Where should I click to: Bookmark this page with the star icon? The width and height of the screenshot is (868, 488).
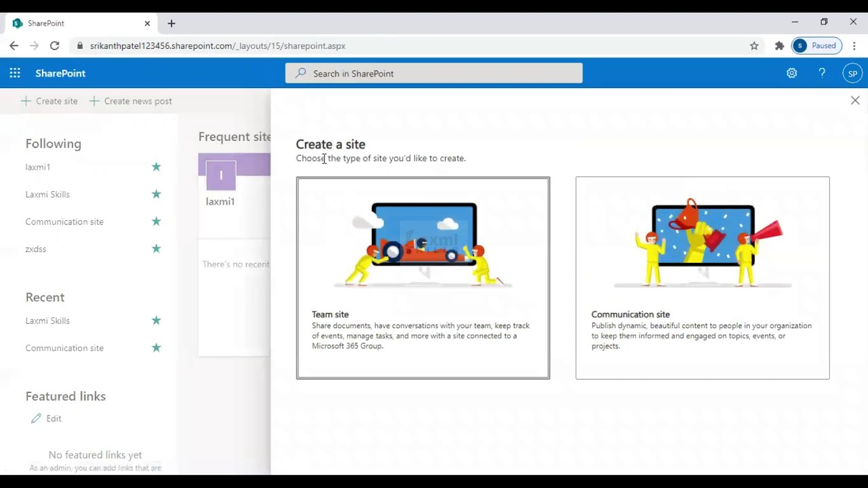coord(754,45)
